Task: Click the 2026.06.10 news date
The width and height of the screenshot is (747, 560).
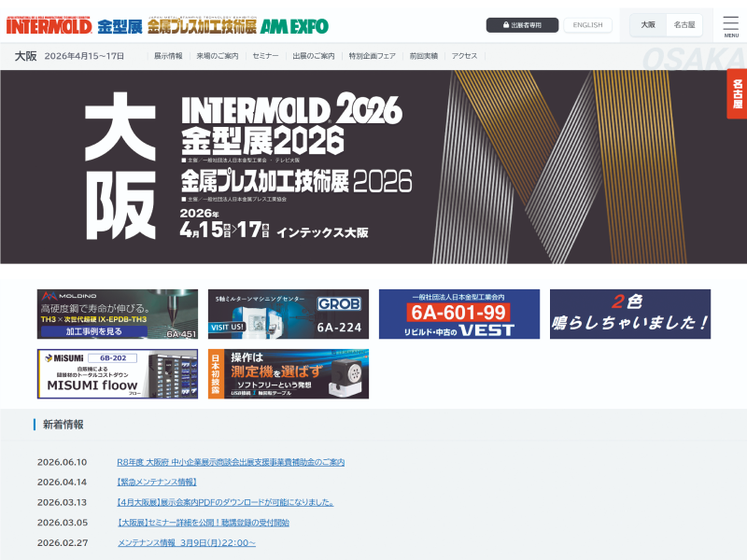Action: click(63, 462)
